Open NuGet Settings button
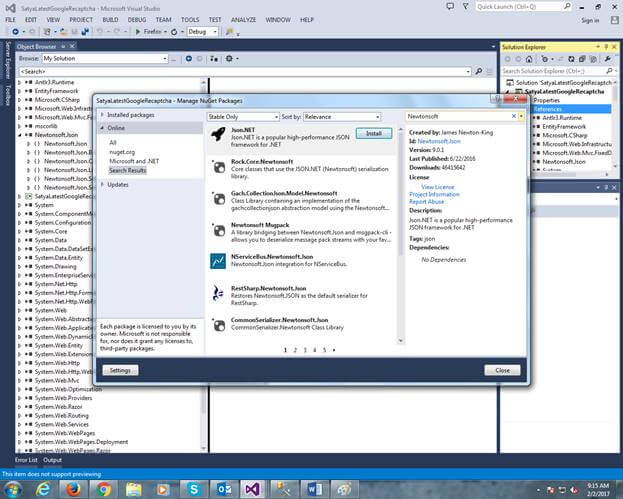 point(120,370)
